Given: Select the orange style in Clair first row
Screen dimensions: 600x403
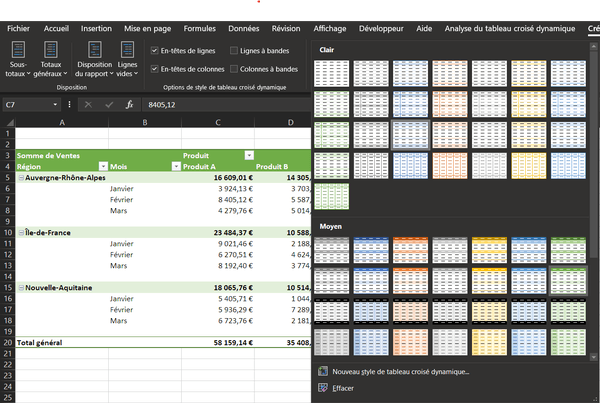Looking at the screenshot, I should click(x=450, y=73).
